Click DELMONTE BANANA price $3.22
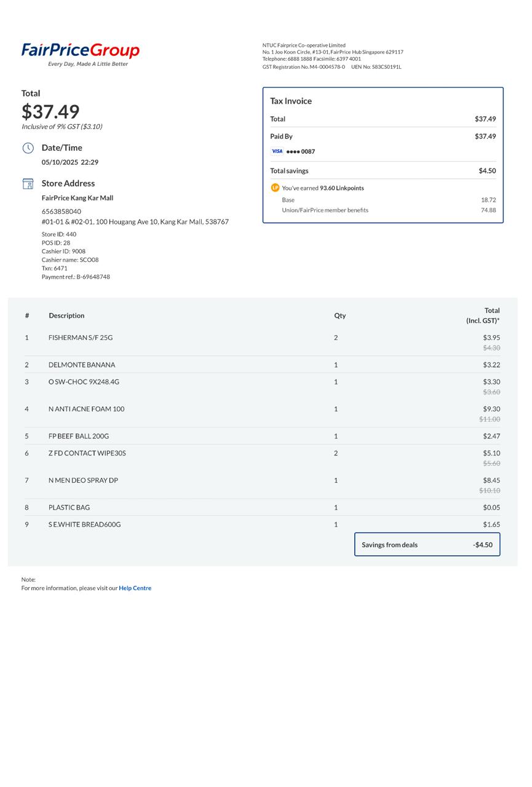Screen dimensions: 532x787 point(491,365)
